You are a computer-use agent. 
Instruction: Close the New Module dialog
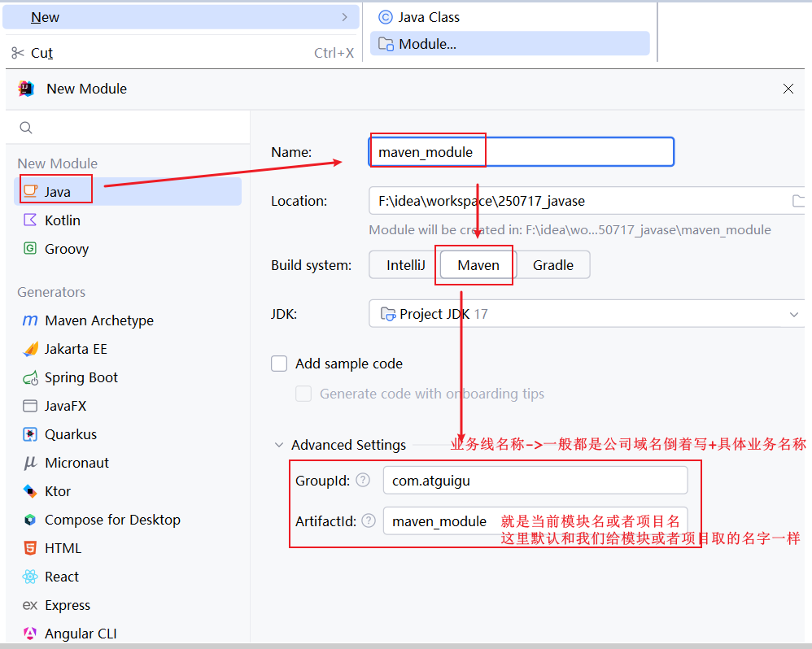coord(788,89)
